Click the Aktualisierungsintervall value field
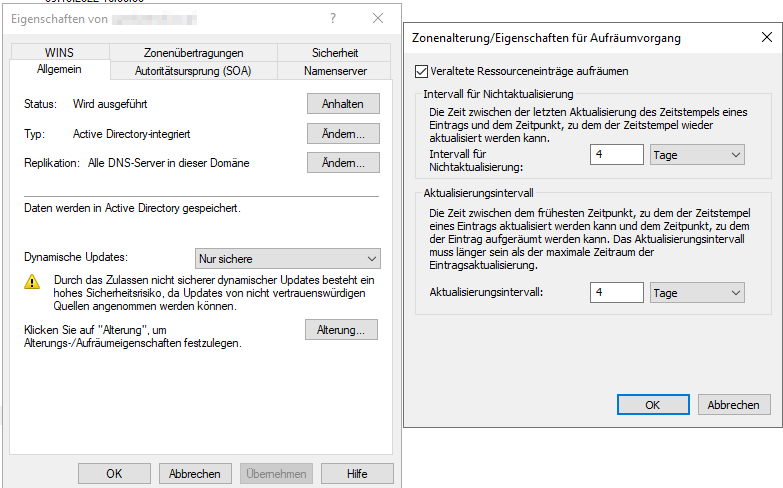 point(617,292)
